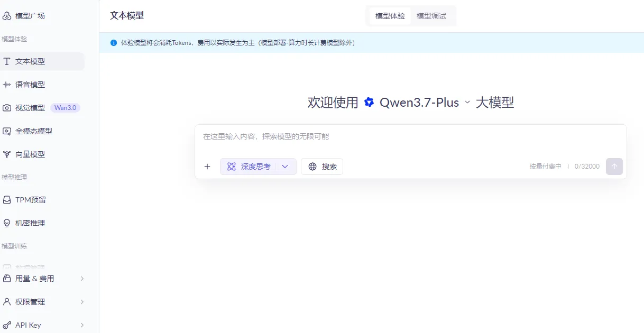Screen dimensions: 644x333
Task: Click the 语音模型 waveform icon
Action: [x=7, y=85]
